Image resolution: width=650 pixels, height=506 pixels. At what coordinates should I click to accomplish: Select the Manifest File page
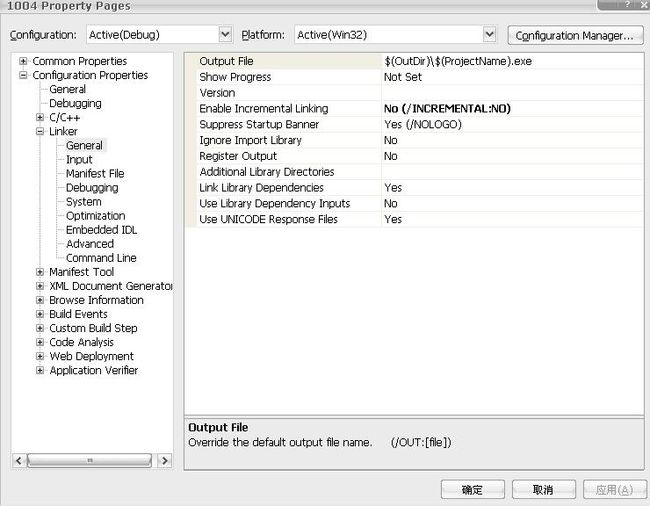95,174
